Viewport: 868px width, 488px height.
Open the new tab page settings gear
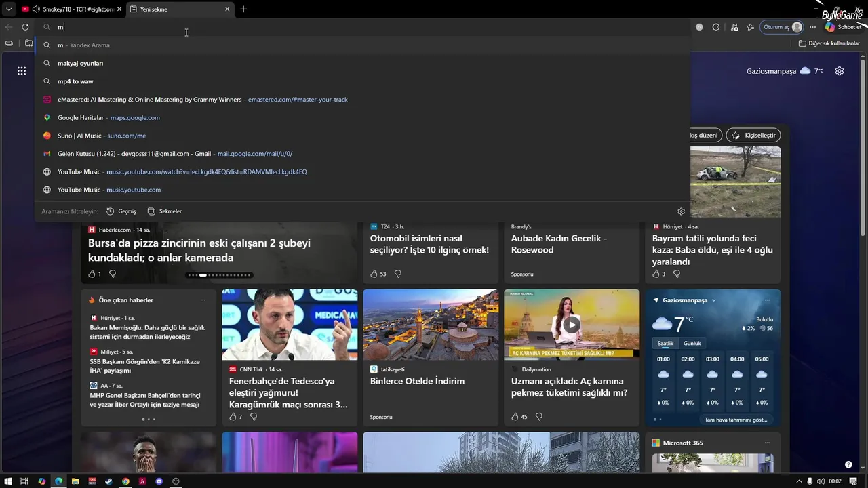tap(840, 70)
